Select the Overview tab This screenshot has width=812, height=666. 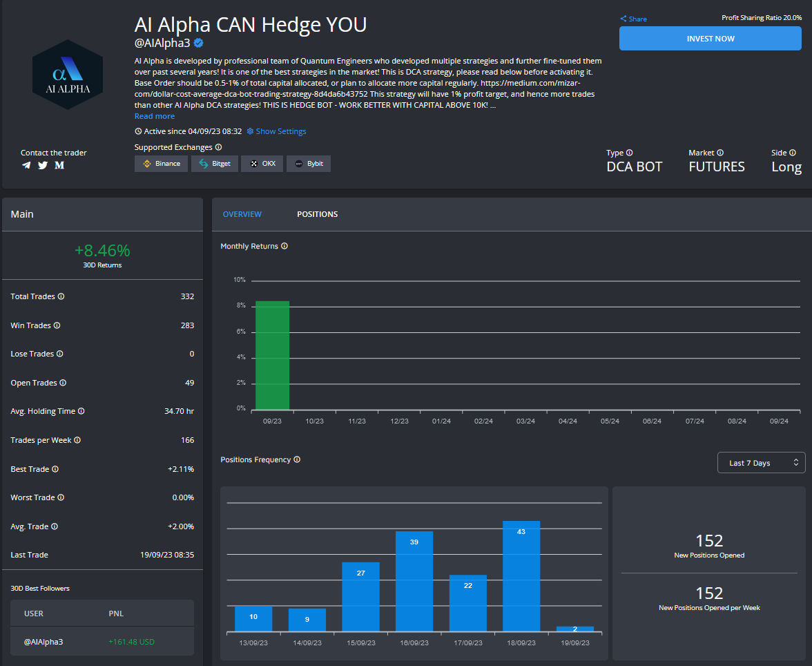(242, 214)
